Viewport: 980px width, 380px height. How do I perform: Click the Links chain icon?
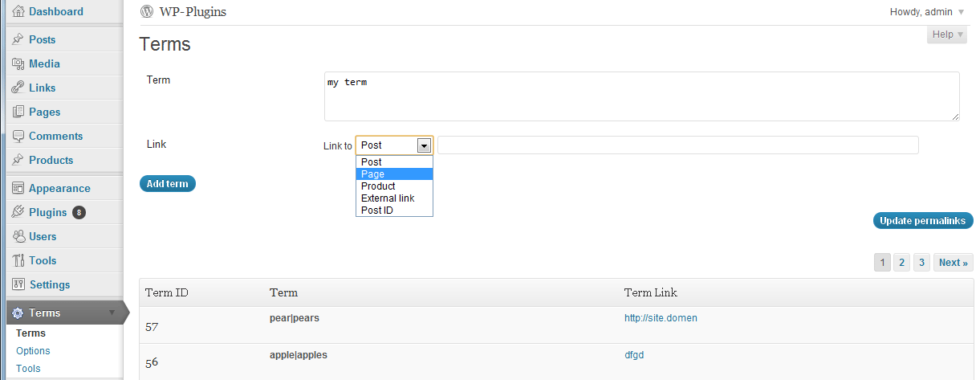pyautogui.click(x=18, y=88)
